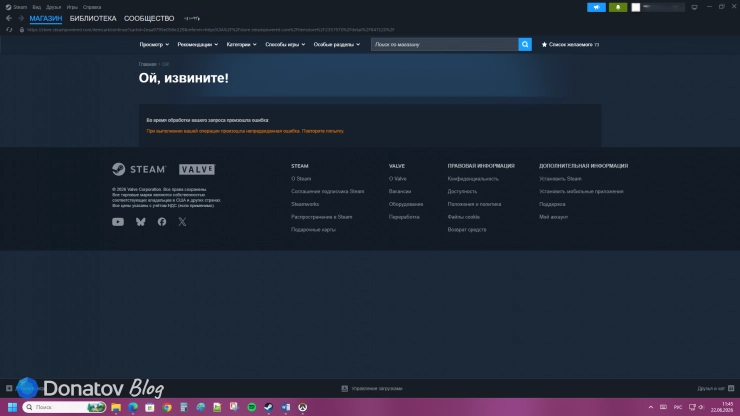Click the plus icon to add a game
Image resolution: width=740 pixels, height=416 pixels.
[x=9, y=388]
